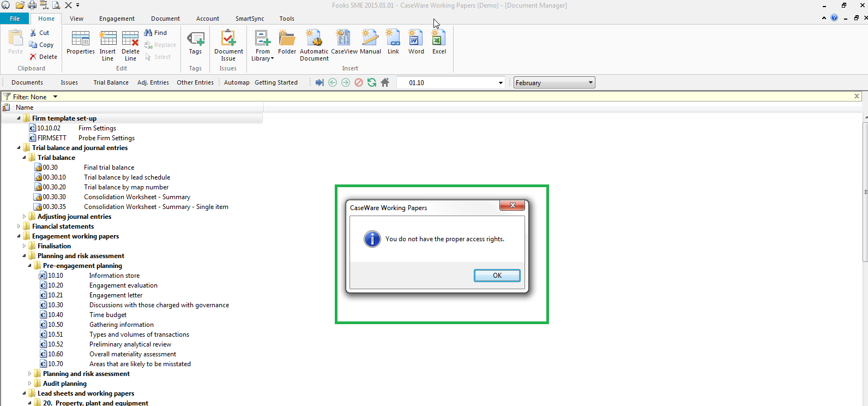Select 10.40 Time budget document
Viewport: 868px width, 406px height.
tap(83, 315)
